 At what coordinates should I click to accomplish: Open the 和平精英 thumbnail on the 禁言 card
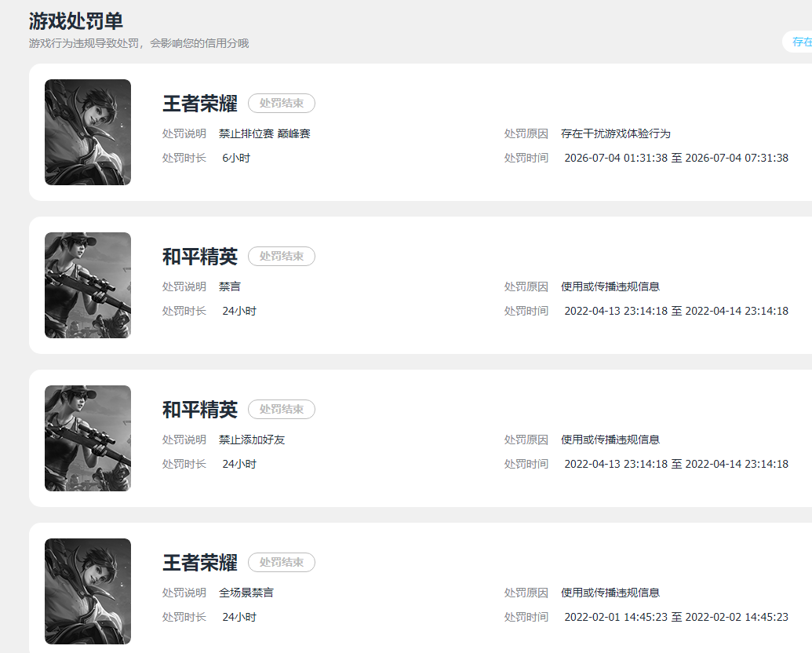[88, 285]
